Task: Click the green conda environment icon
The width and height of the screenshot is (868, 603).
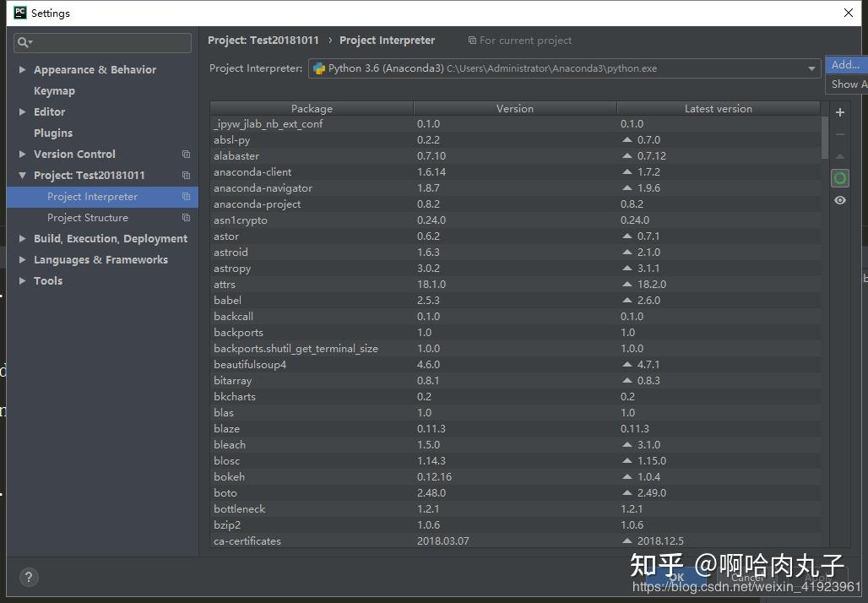Action: click(840, 178)
